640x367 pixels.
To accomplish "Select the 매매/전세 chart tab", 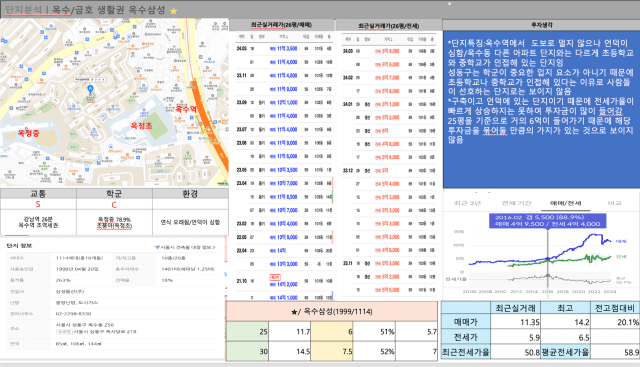I will coord(565,203).
